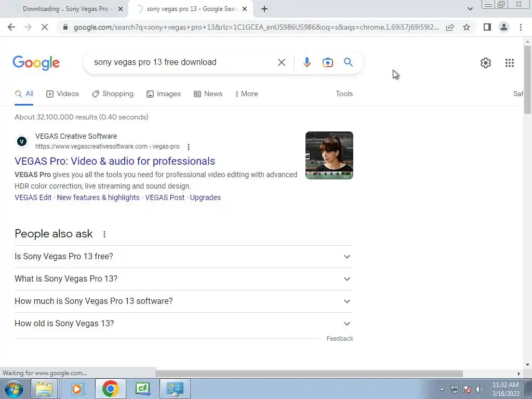The width and height of the screenshot is (532, 399).
Task: Close the Downloading Sony Vegas Pro tab
Action: pyautogui.click(x=121, y=9)
